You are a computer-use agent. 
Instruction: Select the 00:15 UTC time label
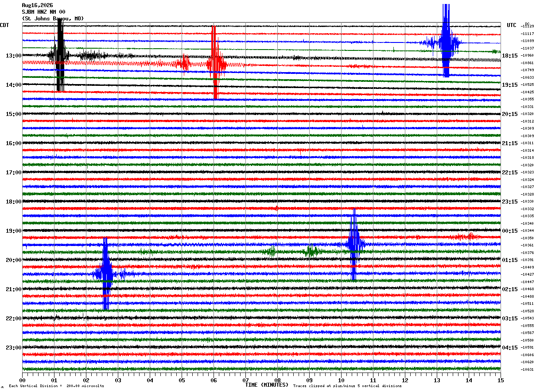(x=510, y=231)
